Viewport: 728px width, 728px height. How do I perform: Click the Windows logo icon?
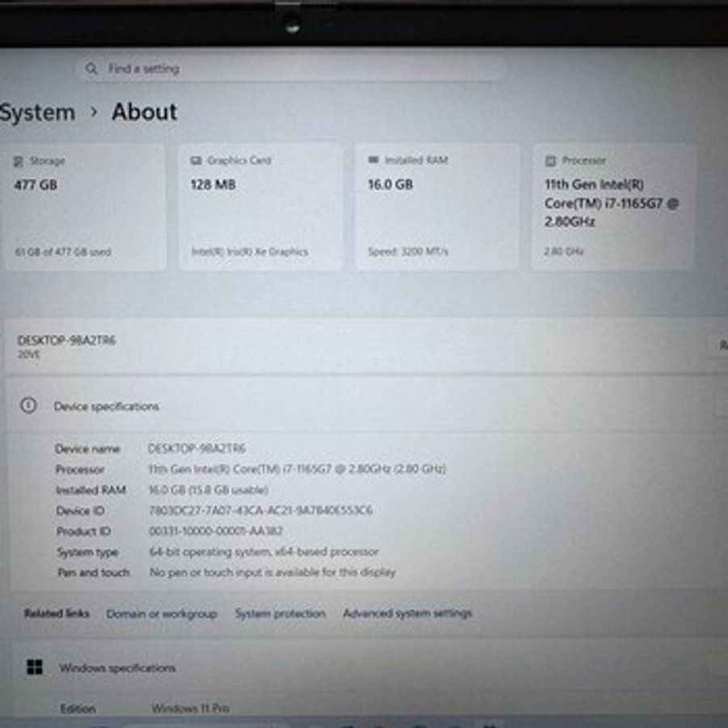tap(34, 667)
